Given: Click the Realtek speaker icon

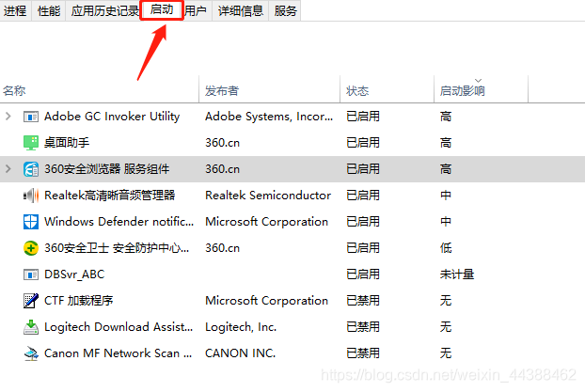Looking at the screenshot, I should coord(31,196).
